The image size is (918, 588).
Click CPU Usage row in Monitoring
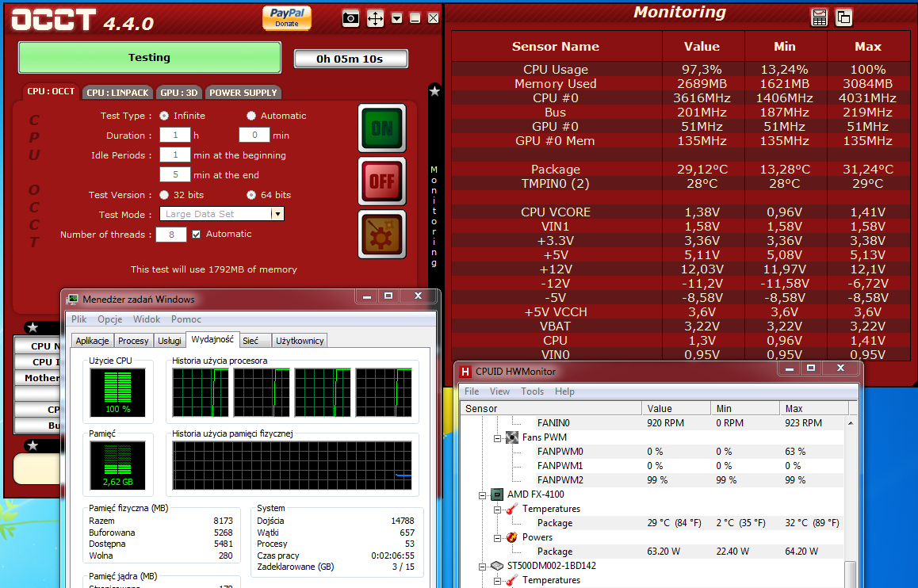point(682,70)
